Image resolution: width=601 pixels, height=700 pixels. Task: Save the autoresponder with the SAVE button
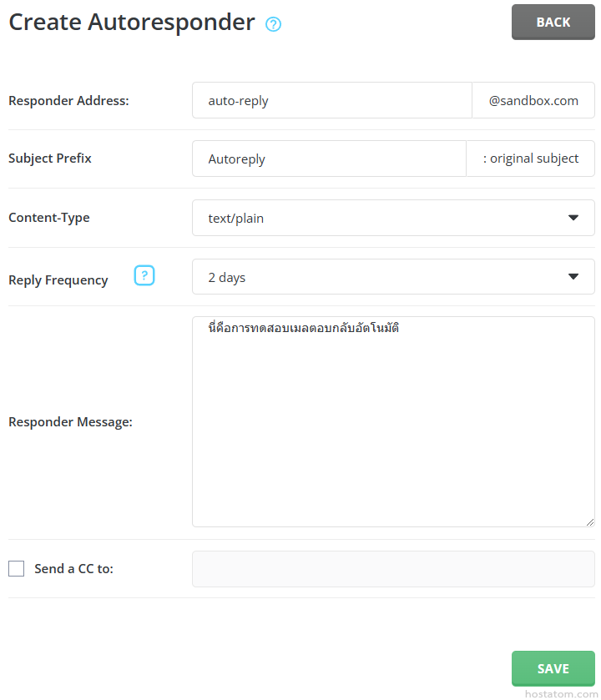[553, 668]
